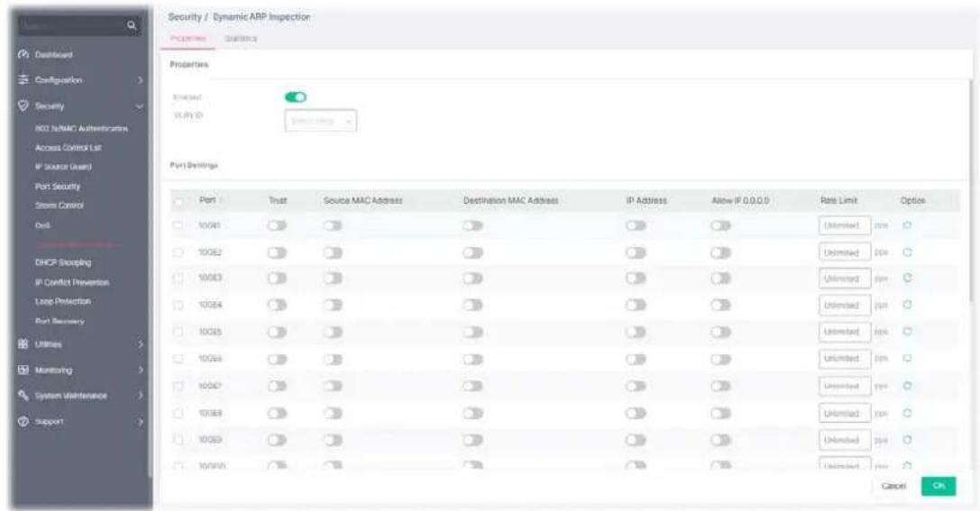
Task: Click the Cancel button
Action: [x=893, y=486]
